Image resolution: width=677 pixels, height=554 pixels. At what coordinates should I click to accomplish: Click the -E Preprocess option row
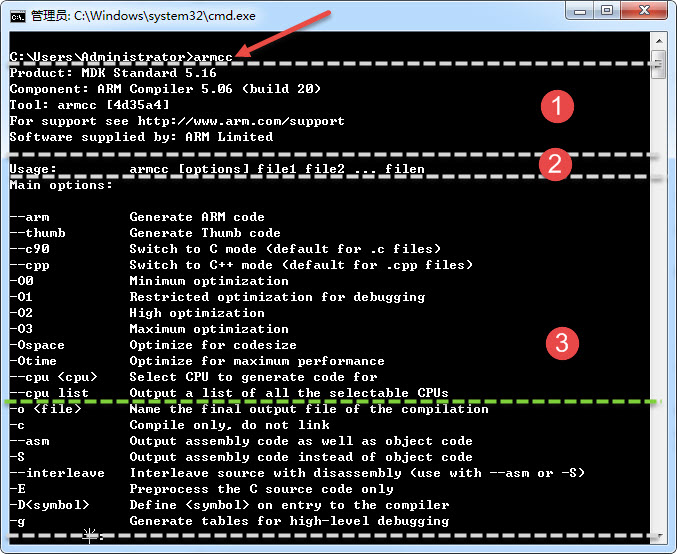[x=201, y=489]
